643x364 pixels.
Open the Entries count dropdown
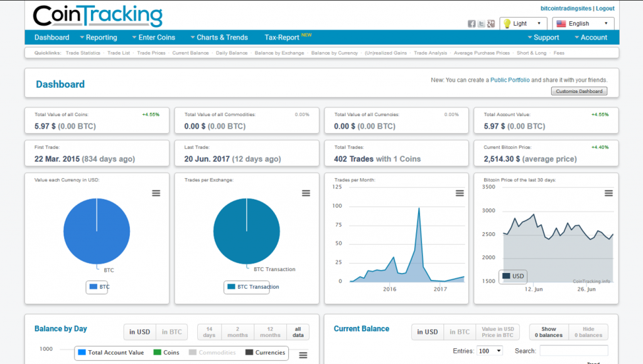coord(490,351)
